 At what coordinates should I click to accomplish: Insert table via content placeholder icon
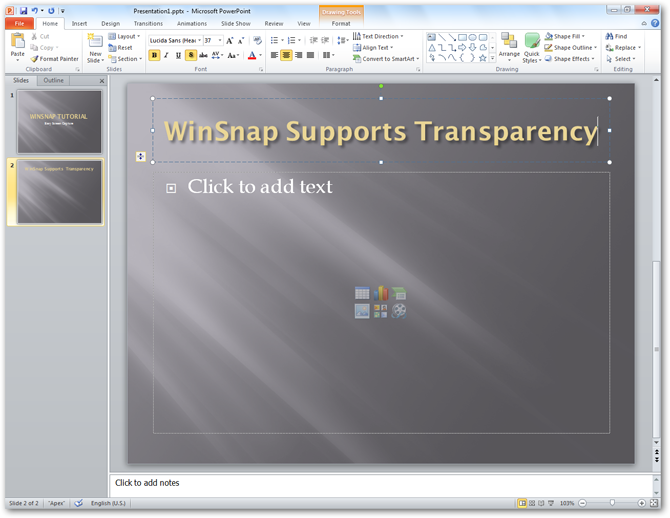[x=362, y=294]
